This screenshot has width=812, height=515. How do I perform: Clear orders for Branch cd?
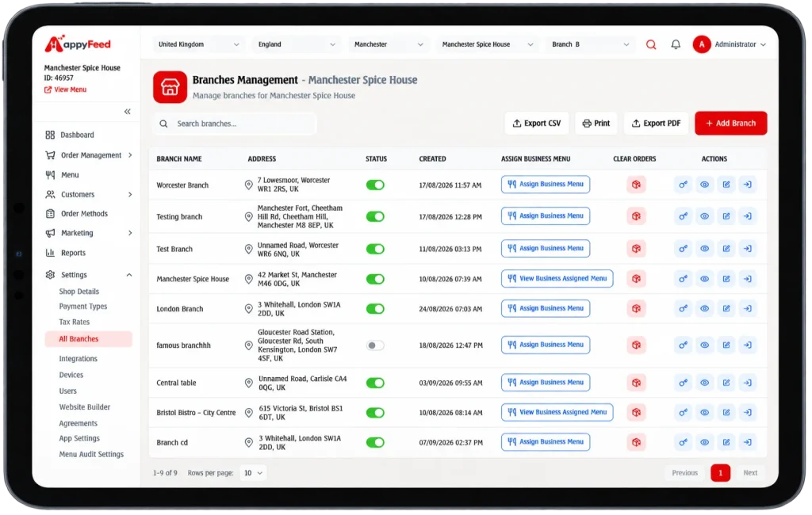636,443
